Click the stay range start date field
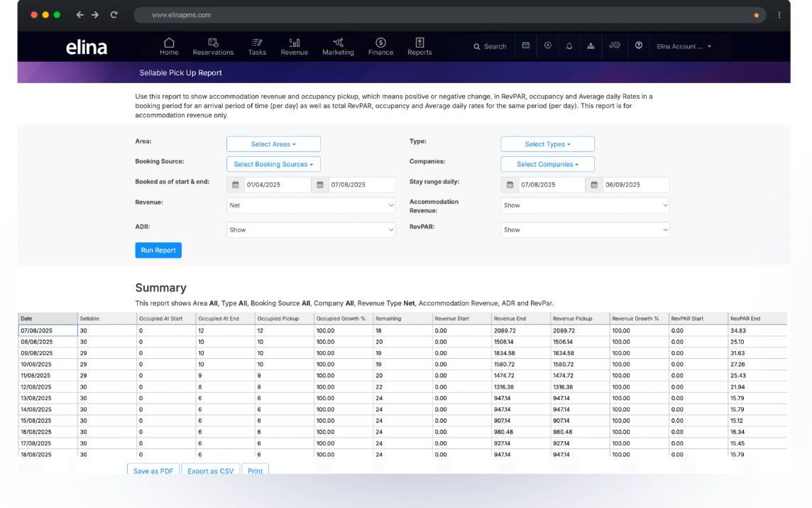The height and width of the screenshot is (508, 812). 550,185
